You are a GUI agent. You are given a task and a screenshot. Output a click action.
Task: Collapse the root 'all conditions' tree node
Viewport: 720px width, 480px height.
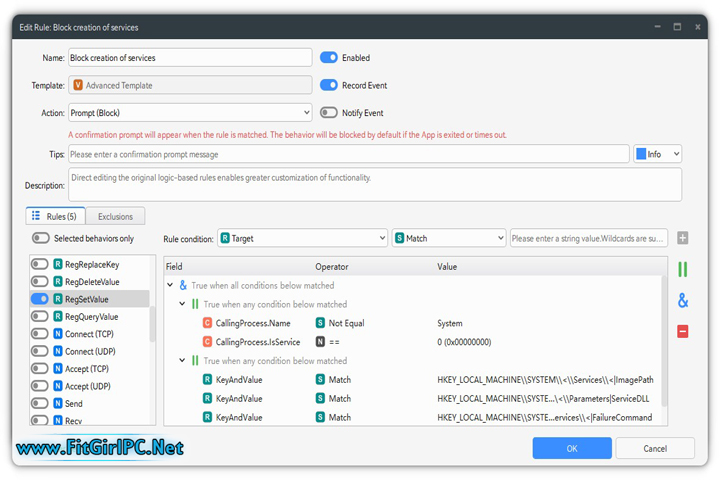pyautogui.click(x=171, y=285)
